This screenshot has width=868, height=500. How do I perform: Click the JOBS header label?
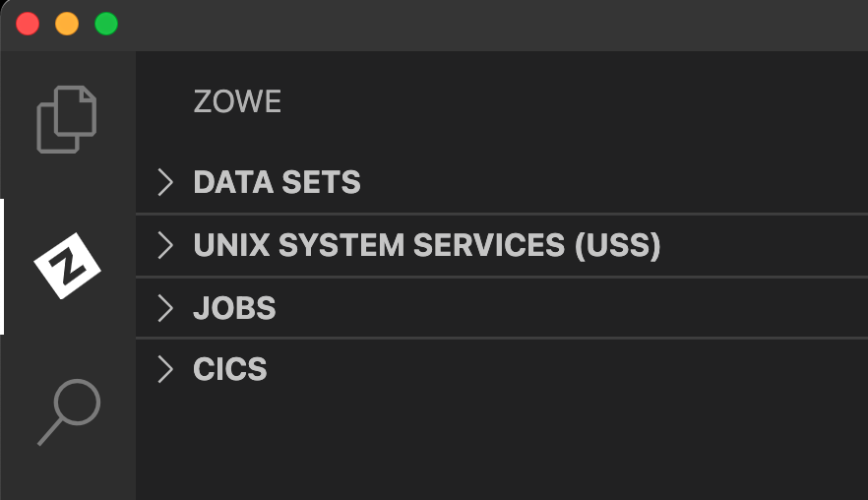(234, 308)
